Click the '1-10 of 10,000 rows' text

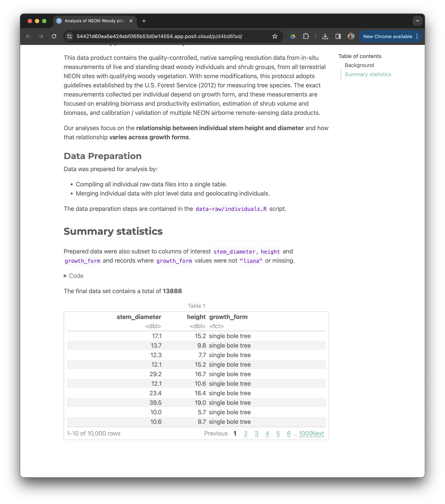94,434
